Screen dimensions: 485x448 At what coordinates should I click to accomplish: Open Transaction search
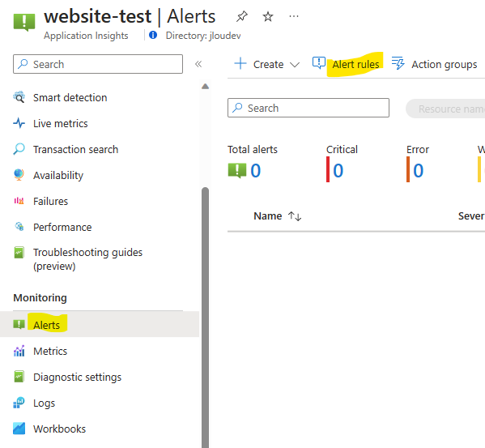tap(75, 150)
